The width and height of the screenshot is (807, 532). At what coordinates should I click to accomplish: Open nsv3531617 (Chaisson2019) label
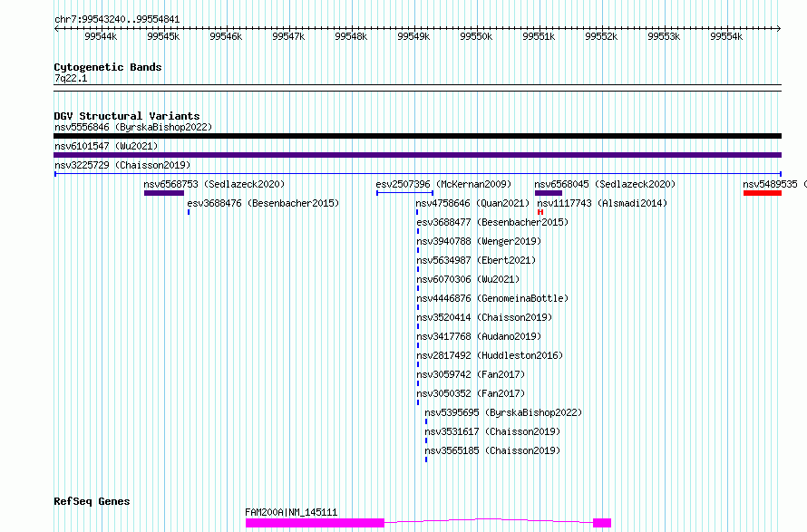click(x=492, y=431)
